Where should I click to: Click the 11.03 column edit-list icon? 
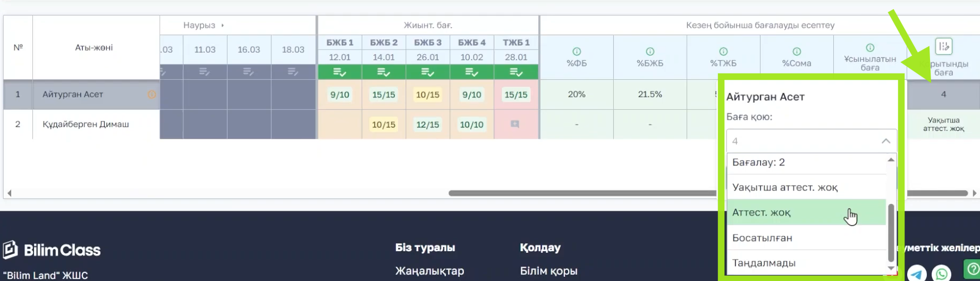(x=205, y=72)
